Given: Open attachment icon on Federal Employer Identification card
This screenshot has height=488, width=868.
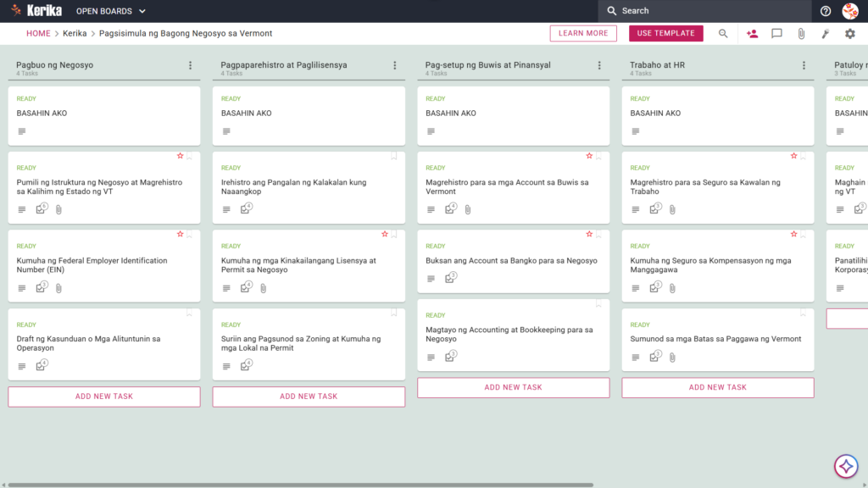Looking at the screenshot, I should point(58,288).
